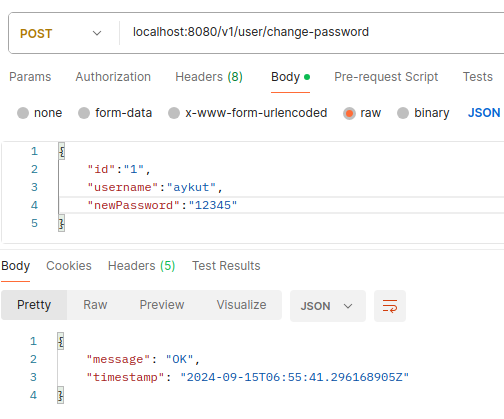Image resolution: width=504 pixels, height=419 pixels.
Task: Open the Params tab
Action: 30,77
